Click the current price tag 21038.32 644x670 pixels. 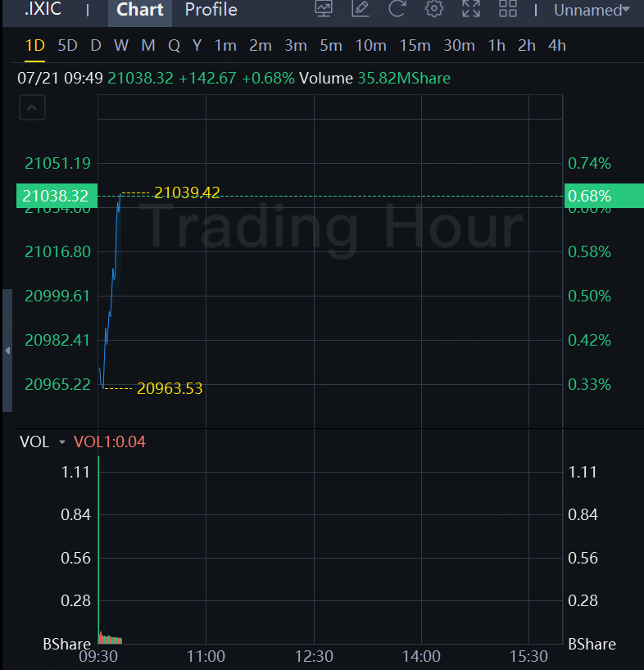tap(57, 196)
